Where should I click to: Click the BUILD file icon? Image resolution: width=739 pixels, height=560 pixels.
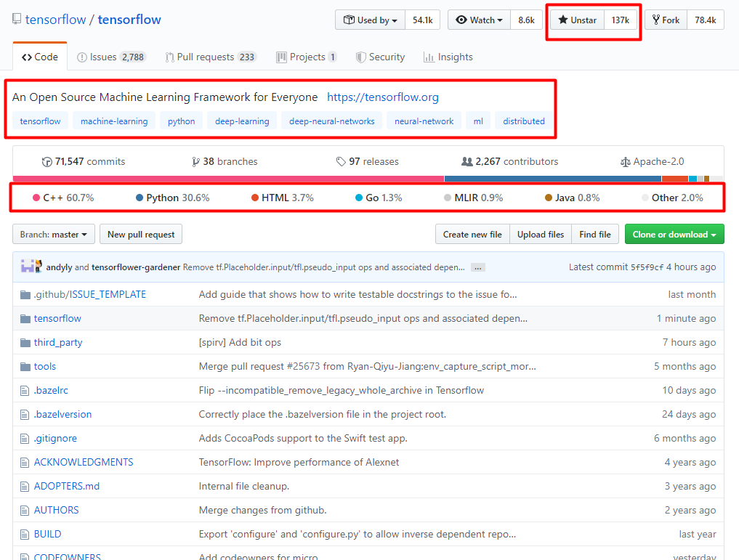click(x=25, y=535)
